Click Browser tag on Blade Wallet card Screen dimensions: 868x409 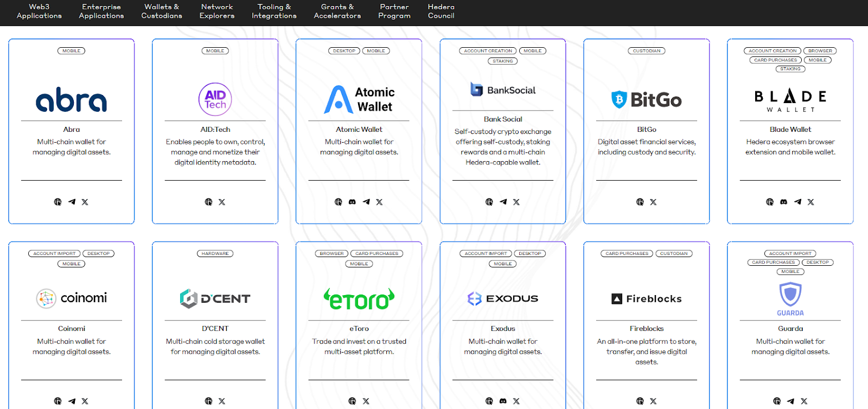coord(820,51)
